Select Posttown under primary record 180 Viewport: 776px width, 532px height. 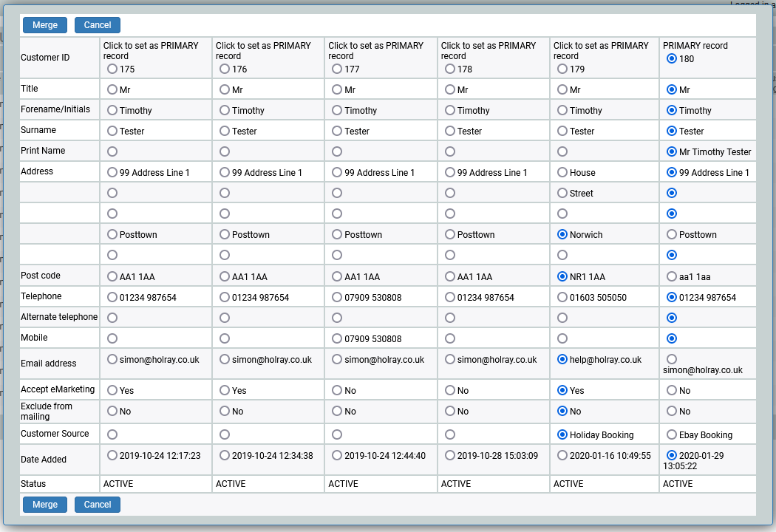pos(672,234)
